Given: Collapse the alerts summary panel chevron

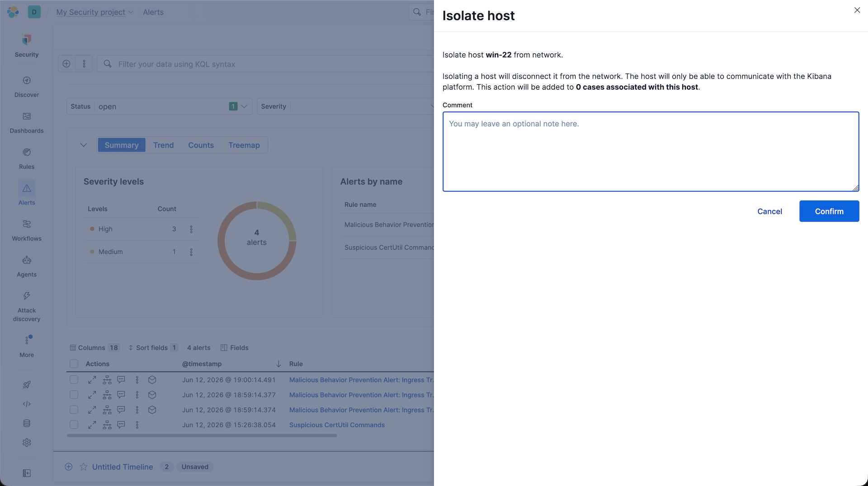Looking at the screenshot, I should (83, 145).
